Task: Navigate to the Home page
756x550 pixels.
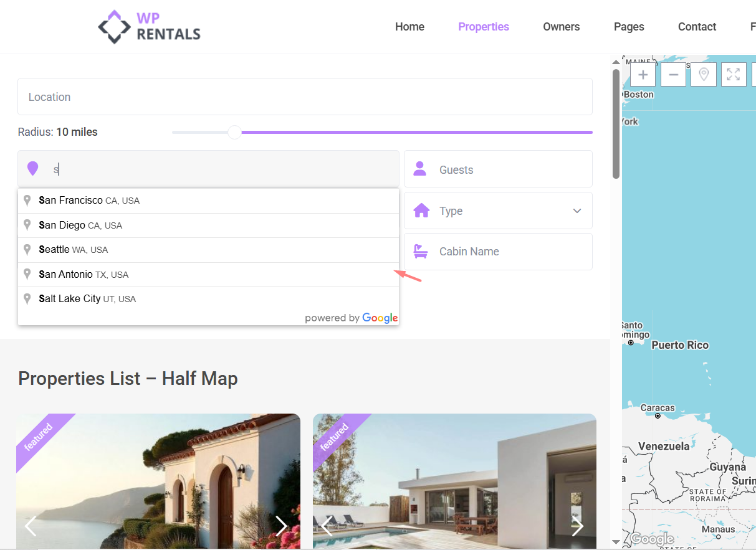Action: pos(409,27)
